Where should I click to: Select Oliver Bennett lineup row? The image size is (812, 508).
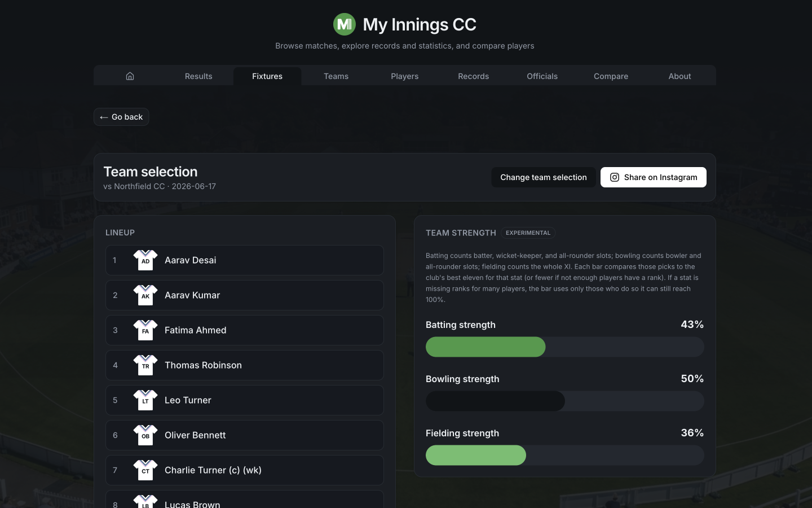245,435
